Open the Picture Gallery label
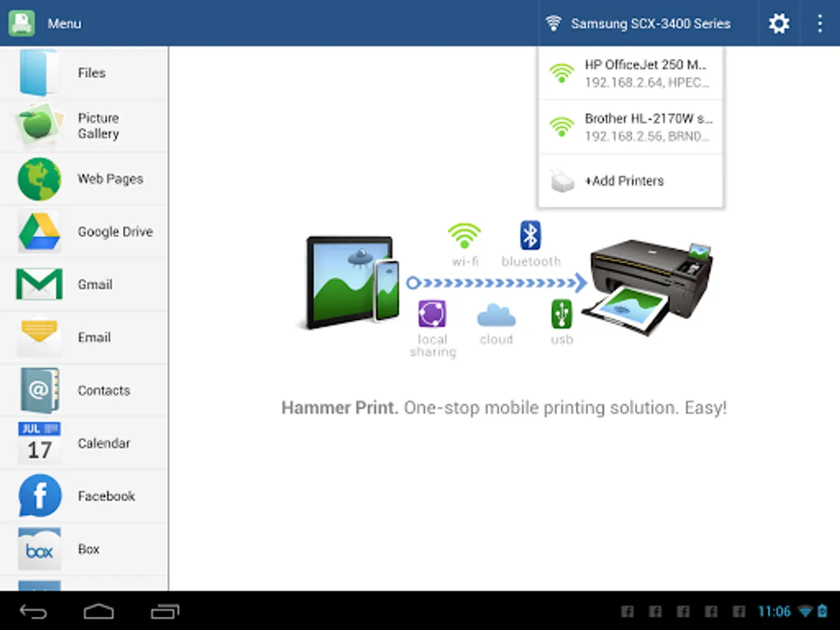Viewport: 840px width, 630px height. click(98, 126)
